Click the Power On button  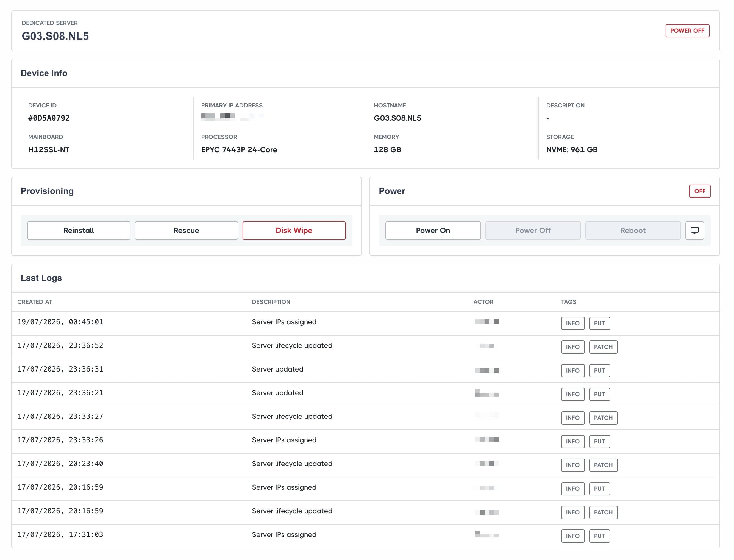click(433, 230)
